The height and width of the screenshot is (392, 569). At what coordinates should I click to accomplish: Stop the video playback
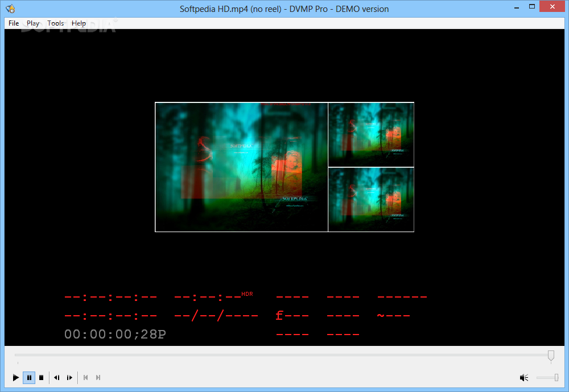42,377
